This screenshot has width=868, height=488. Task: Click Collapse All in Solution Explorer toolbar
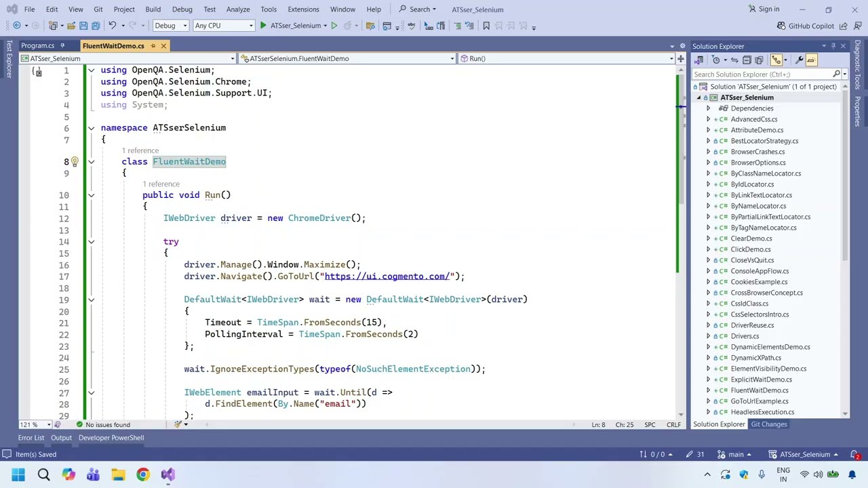[x=747, y=60]
